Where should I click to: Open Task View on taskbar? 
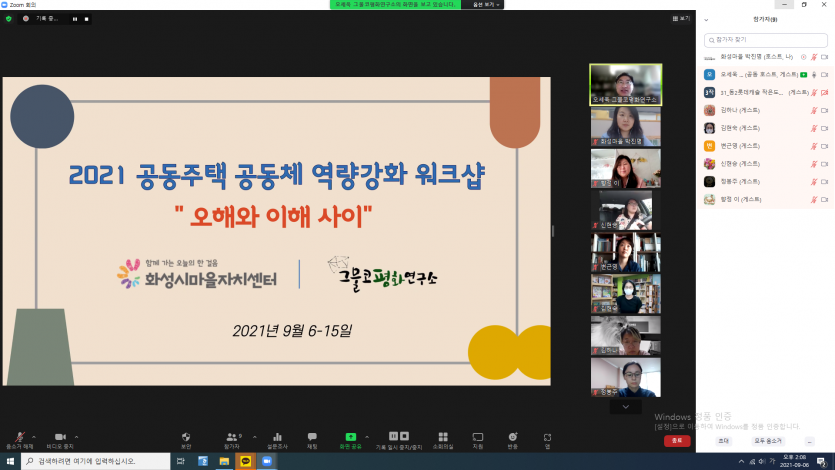(x=181, y=461)
